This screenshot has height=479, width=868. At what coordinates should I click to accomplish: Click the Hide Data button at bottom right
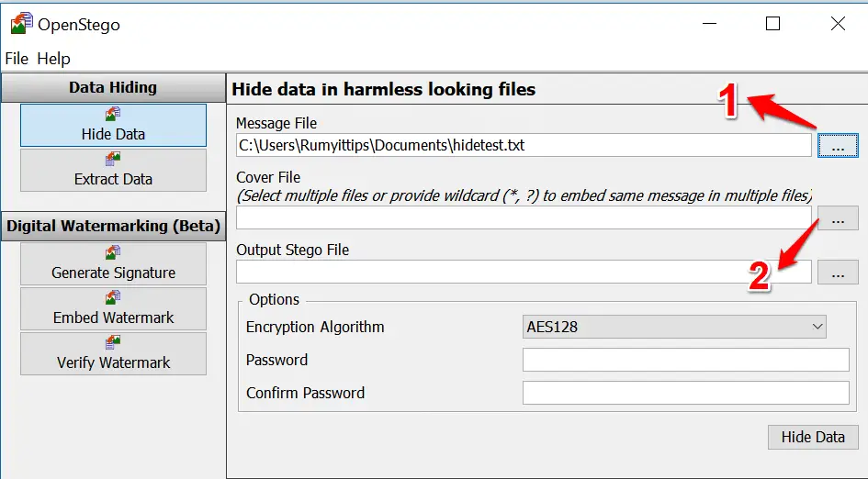813,437
